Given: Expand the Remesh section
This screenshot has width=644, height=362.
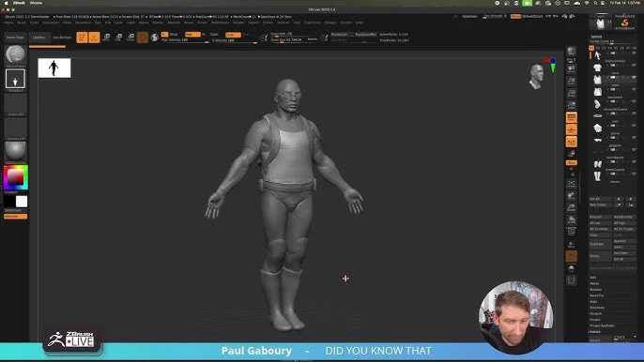Looking at the screenshot, I should click(x=595, y=313).
